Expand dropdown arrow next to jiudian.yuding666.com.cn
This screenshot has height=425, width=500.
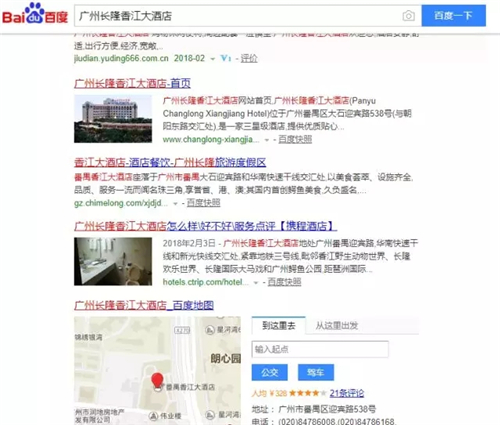(212, 59)
